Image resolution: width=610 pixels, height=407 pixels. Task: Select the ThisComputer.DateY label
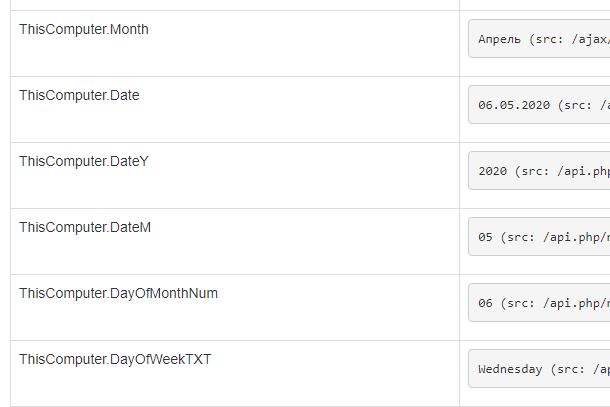coord(84,161)
